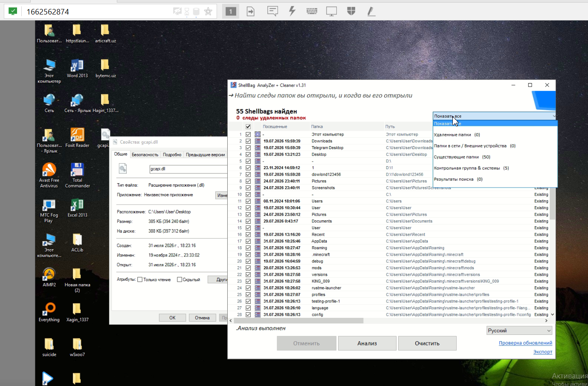Click the display settings monitor icon
Image resolution: width=588 pixels, height=386 pixels.
pyautogui.click(x=331, y=12)
